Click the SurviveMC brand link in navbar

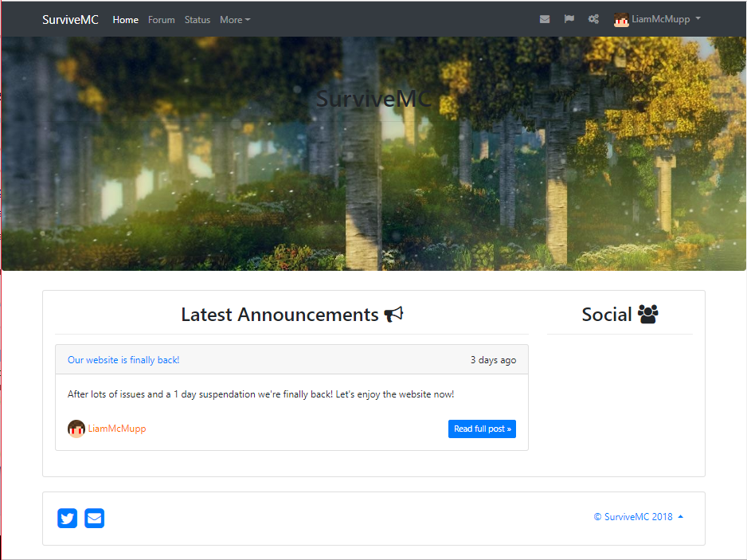point(71,20)
